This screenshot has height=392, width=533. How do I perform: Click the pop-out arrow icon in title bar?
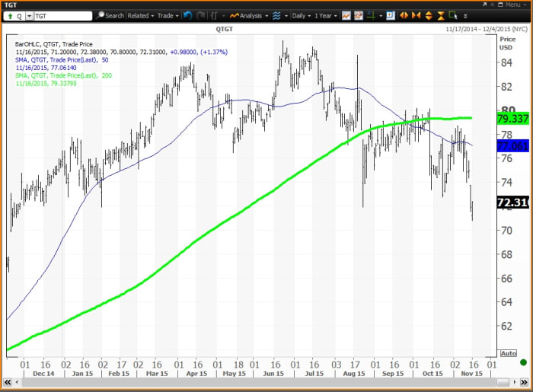(484, 5)
